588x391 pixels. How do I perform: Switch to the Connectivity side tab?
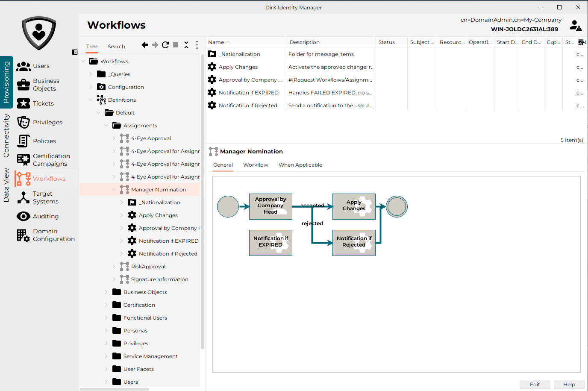pyautogui.click(x=6, y=135)
